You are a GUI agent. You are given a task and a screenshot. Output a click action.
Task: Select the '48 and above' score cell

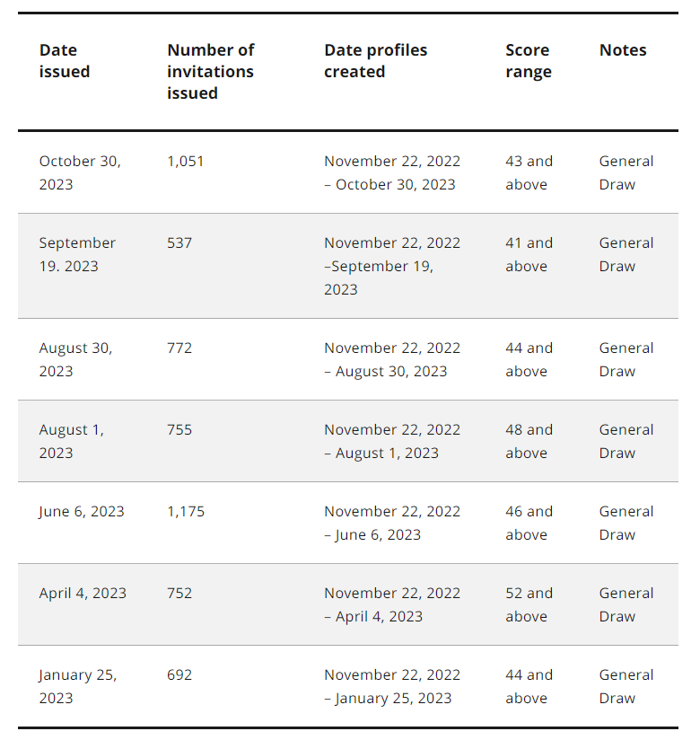[x=529, y=441]
